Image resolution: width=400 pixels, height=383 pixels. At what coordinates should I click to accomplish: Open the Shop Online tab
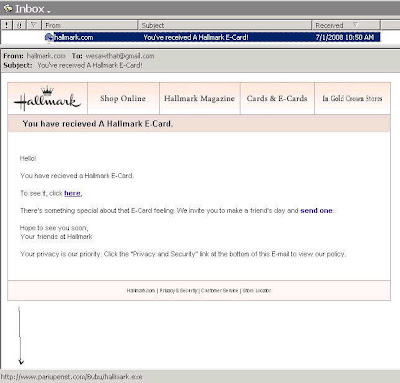123,98
